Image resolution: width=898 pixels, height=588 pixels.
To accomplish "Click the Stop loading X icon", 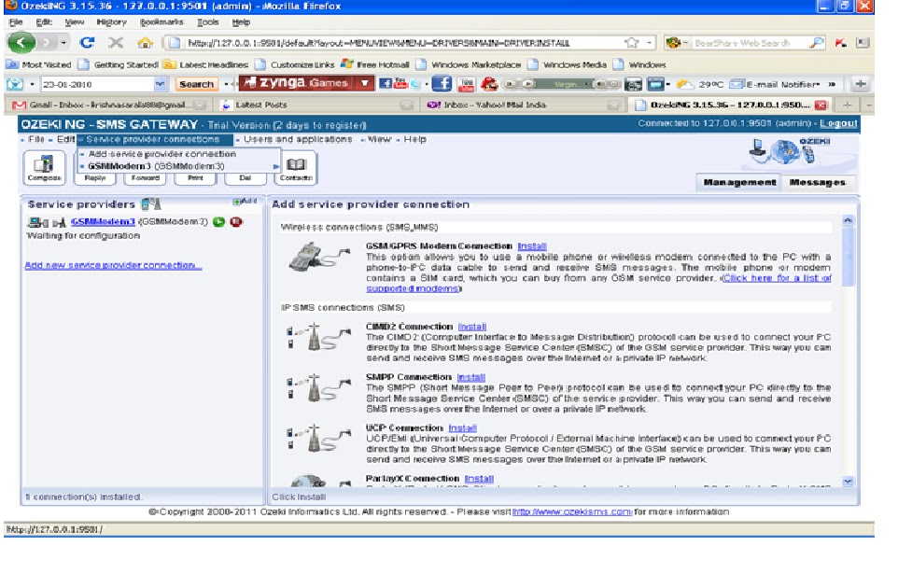I will tap(116, 42).
